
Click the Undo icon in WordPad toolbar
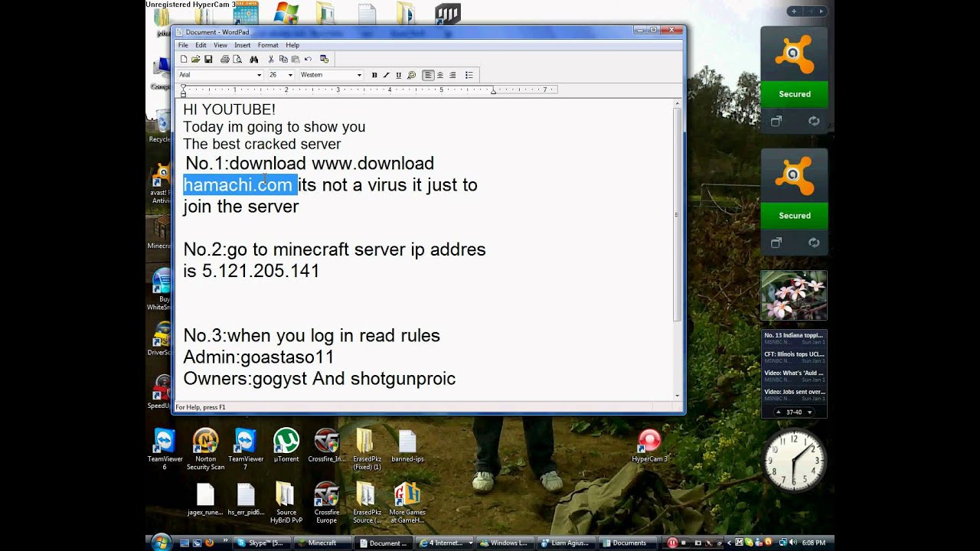tap(308, 59)
